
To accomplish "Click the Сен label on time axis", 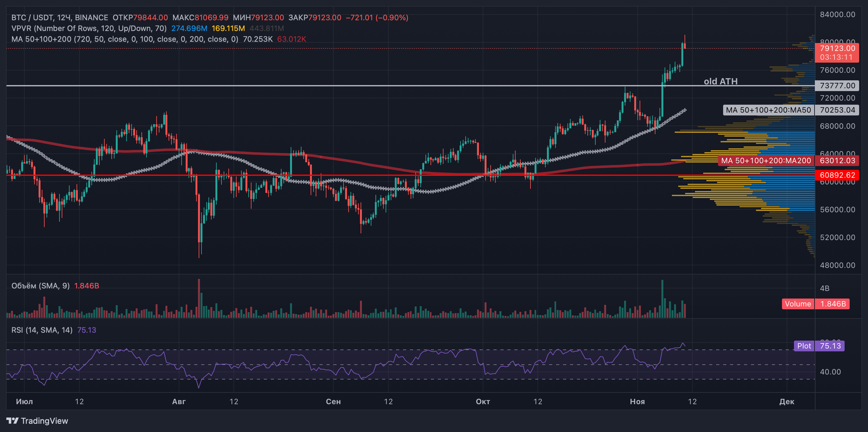I will (x=333, y=402).
